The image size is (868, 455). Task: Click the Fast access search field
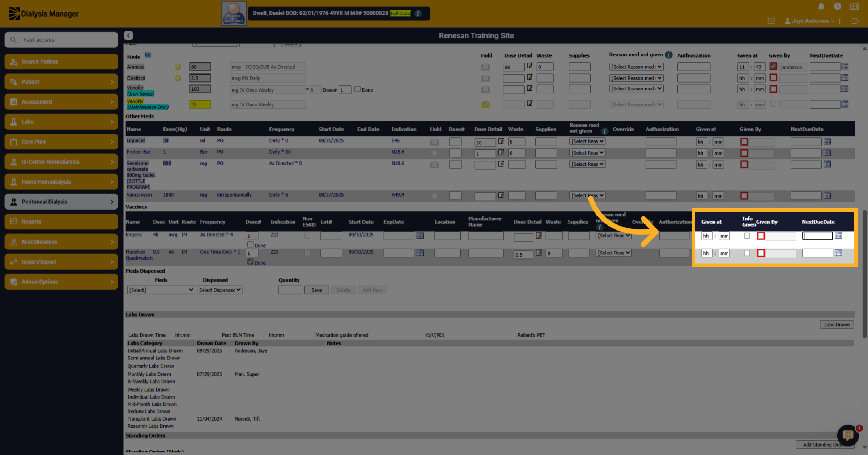tap(61, 40)
